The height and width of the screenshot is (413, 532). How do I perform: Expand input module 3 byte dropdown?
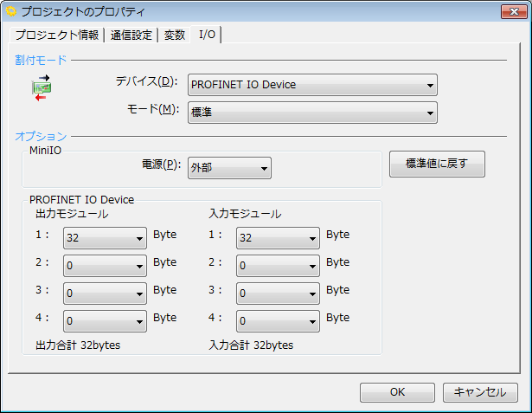(278, 294)
